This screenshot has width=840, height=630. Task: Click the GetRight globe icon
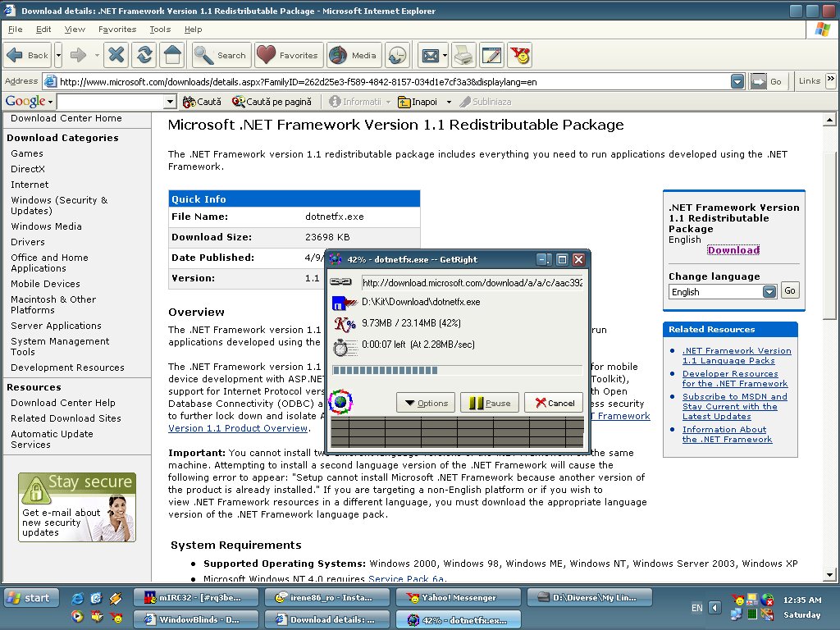pos(340,402)
